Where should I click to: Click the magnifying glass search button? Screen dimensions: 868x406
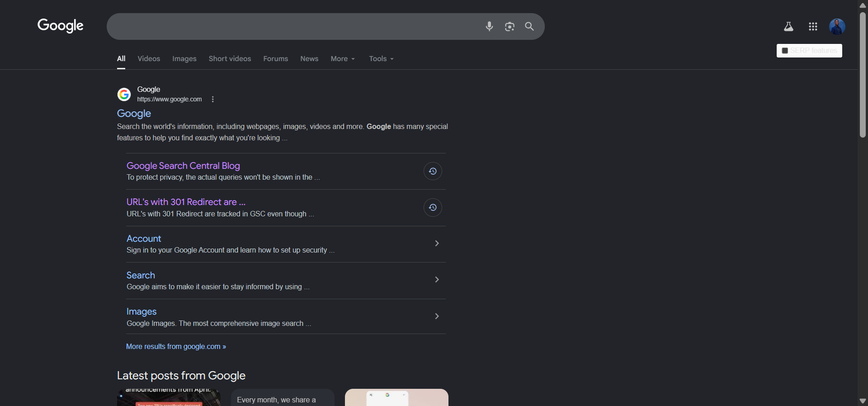tap(529, 26)
